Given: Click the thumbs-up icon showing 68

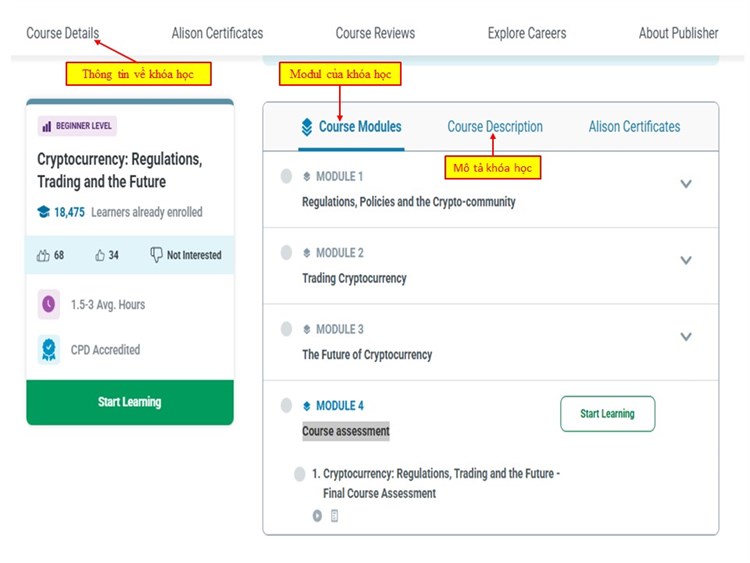Looking at the screenshot, I should click(x=43, y=255).
